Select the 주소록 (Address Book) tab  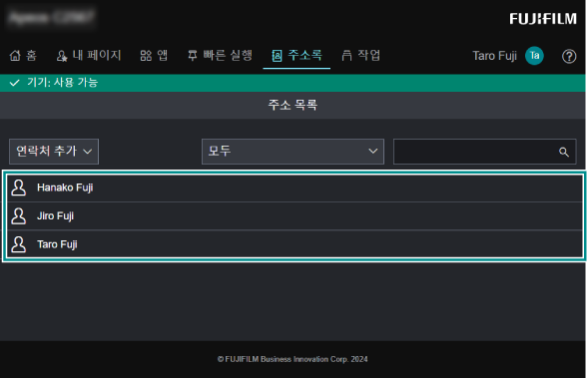296,56
